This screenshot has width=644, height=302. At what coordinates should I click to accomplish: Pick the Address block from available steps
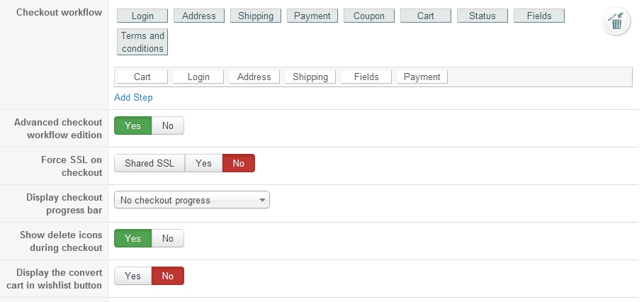point(199,16)
